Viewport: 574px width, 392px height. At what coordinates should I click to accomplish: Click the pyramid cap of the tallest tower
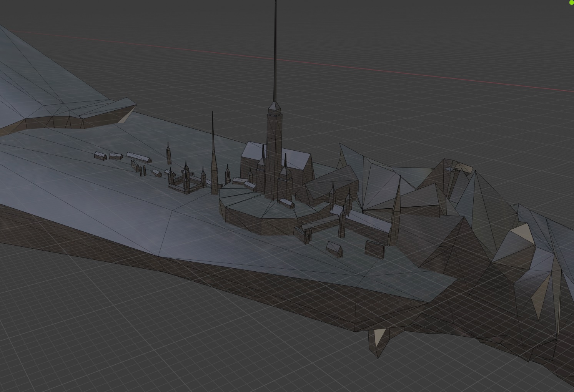(x=274, y=106)
